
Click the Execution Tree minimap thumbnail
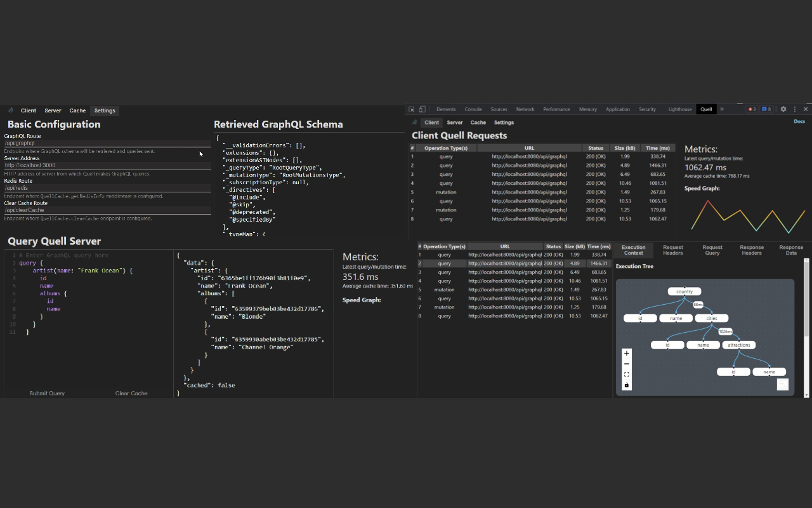click(783, 384)
